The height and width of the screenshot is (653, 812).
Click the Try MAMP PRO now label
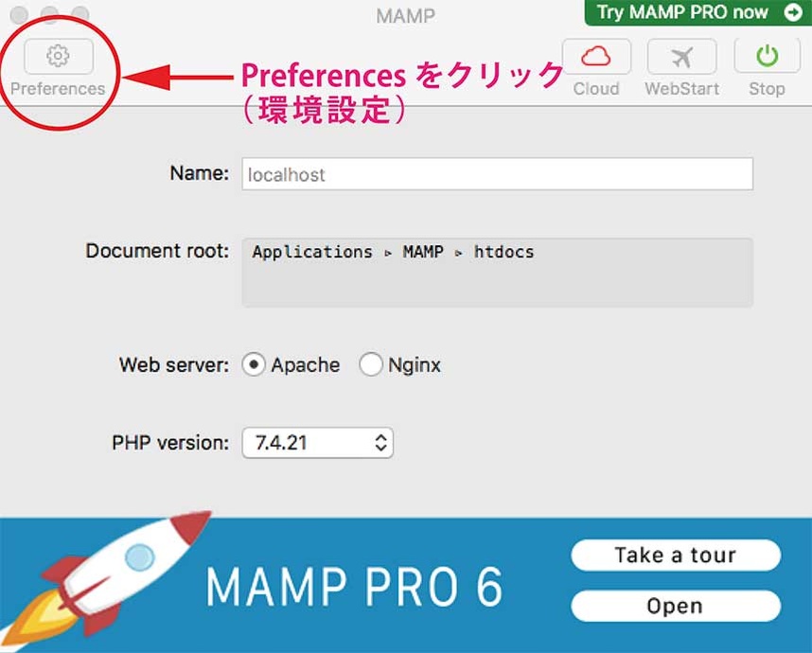681,12
